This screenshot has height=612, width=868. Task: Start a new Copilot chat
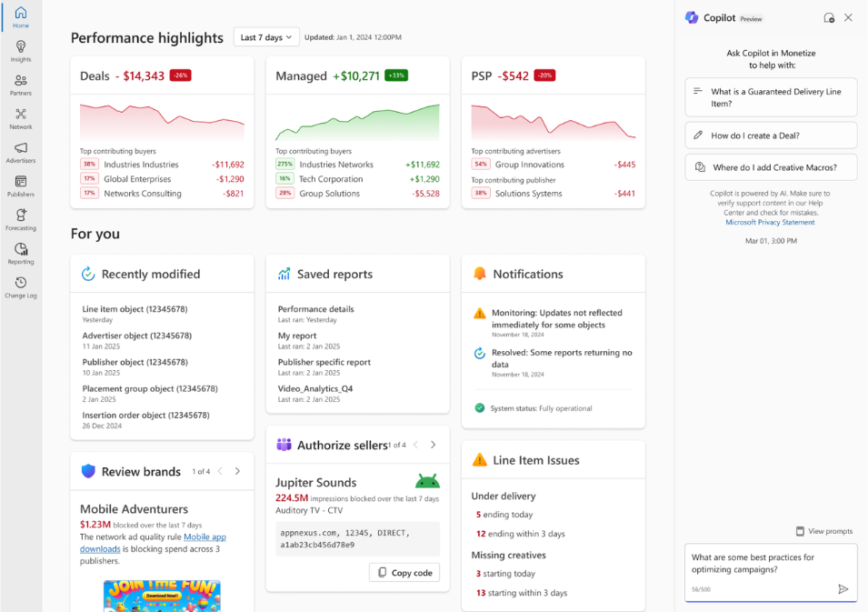pyautogui.click(x=829, y=18)
